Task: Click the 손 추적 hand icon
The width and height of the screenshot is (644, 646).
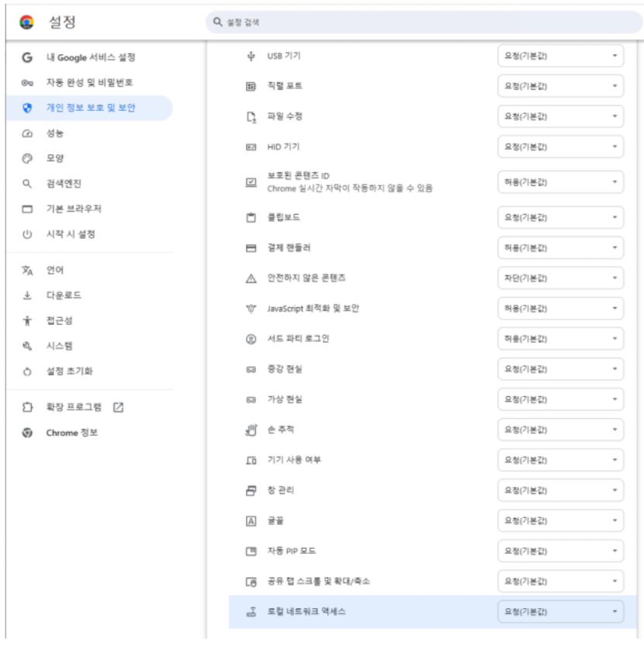Action: (x=251, y=429)
